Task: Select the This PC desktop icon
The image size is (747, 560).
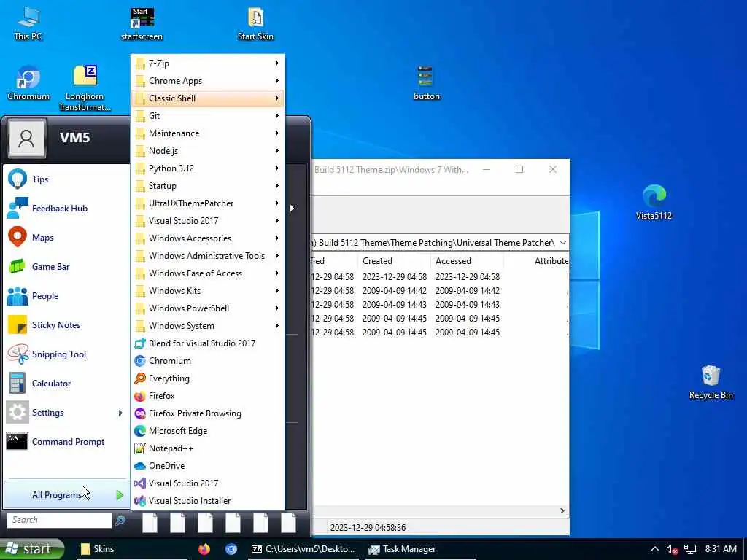Action: [28, 23]
